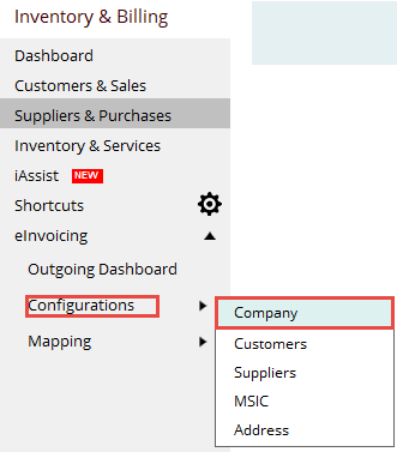Open the iAssist menu entry

point(37,176)
